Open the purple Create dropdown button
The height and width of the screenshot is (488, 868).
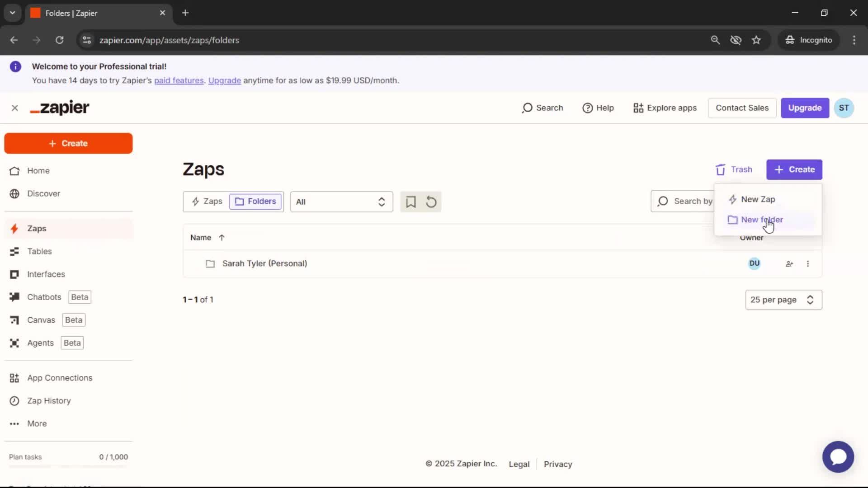[794, 170]
